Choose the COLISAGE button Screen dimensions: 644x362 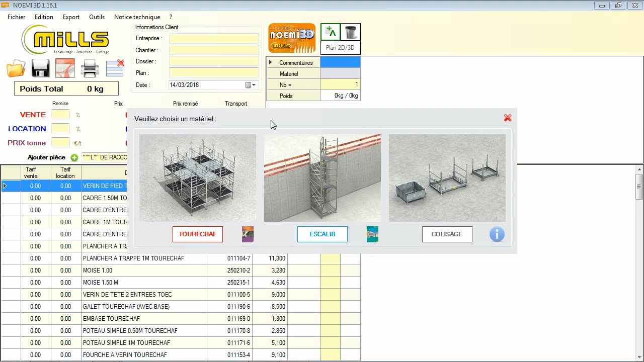click(447, 234)
